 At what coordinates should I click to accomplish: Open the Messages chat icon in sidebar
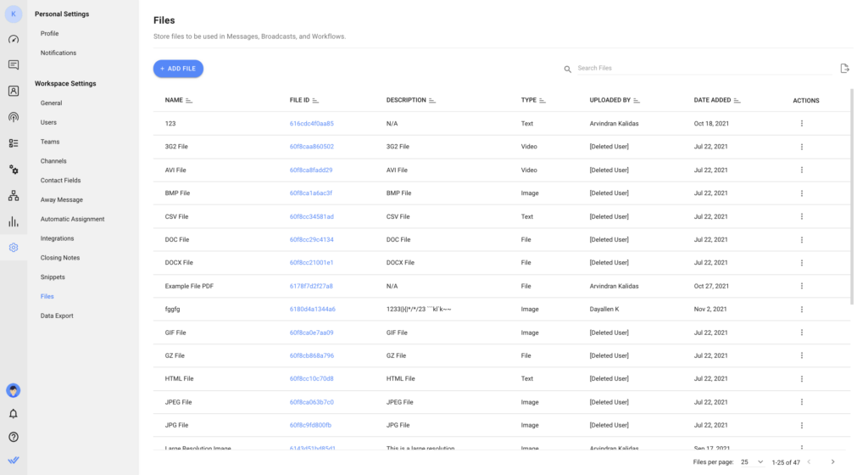[x=14, y=64]
